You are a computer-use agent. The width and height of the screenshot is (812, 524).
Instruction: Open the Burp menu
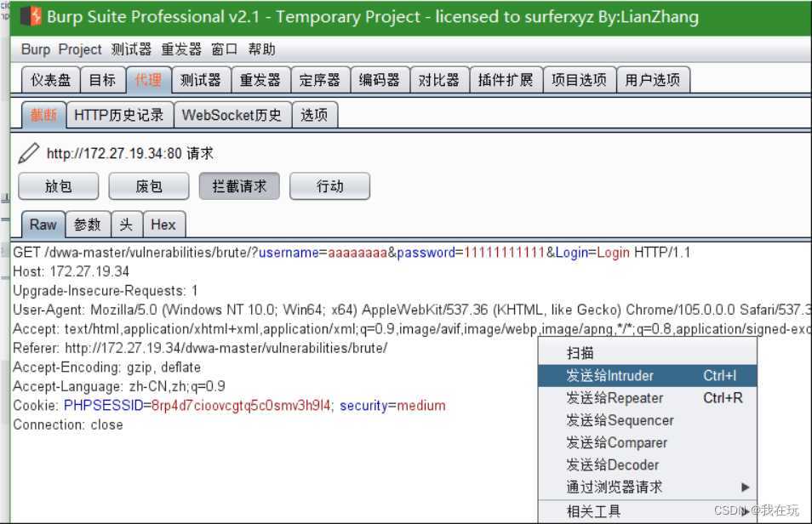pos(36,49)
